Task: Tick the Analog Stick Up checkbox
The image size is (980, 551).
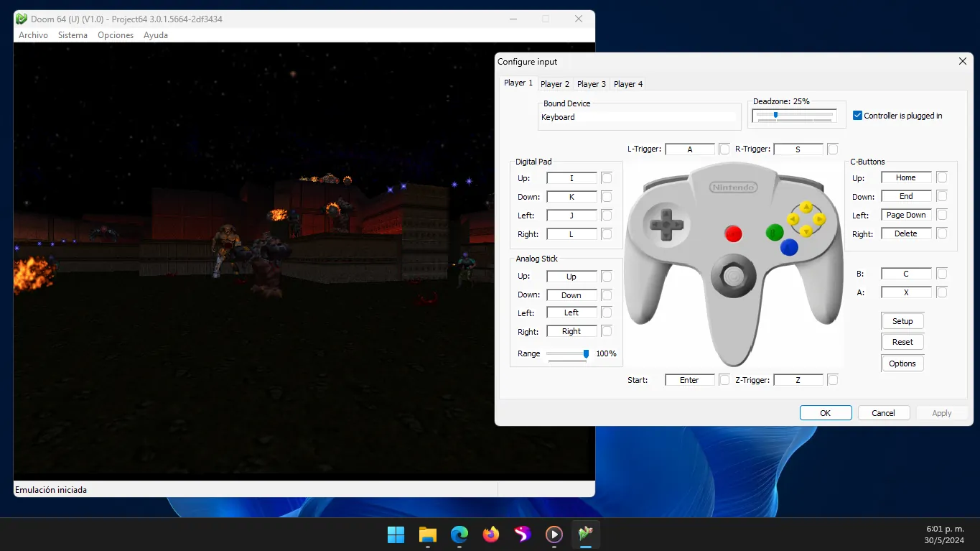Action: [x=607, y=276]
